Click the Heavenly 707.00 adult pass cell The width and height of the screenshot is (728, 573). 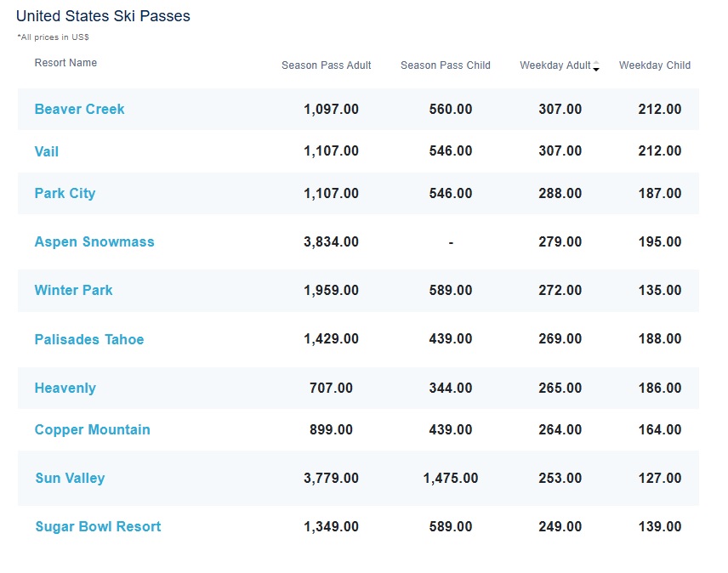(x=331, y=388)
